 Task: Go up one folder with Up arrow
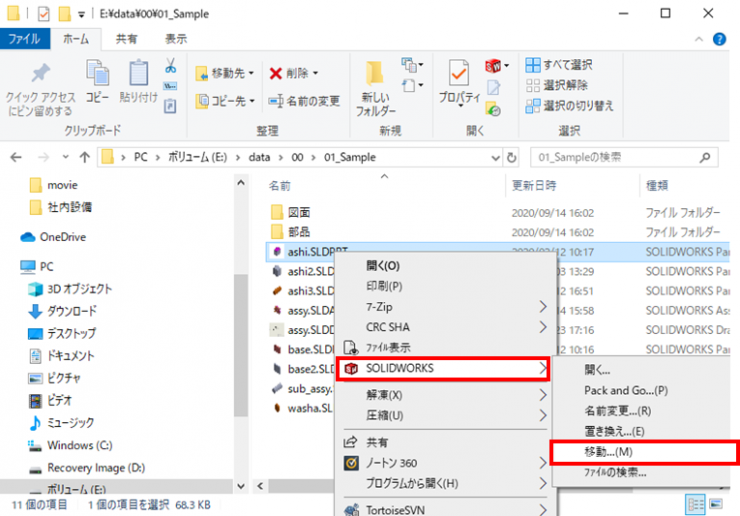click(x=84, y=157)
